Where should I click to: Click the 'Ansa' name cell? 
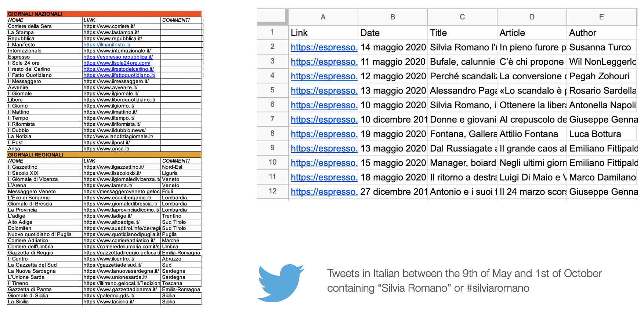pos(45,149)
